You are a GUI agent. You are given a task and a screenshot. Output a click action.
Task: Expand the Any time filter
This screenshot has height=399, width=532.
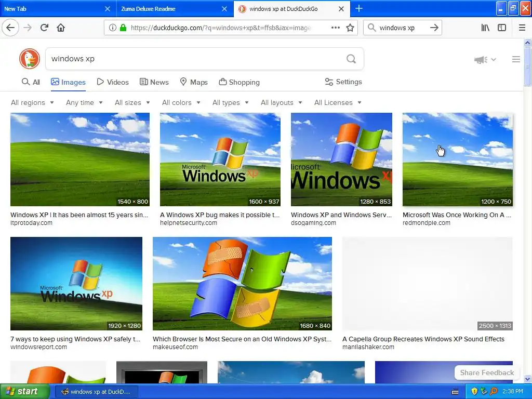coord(84,102)
